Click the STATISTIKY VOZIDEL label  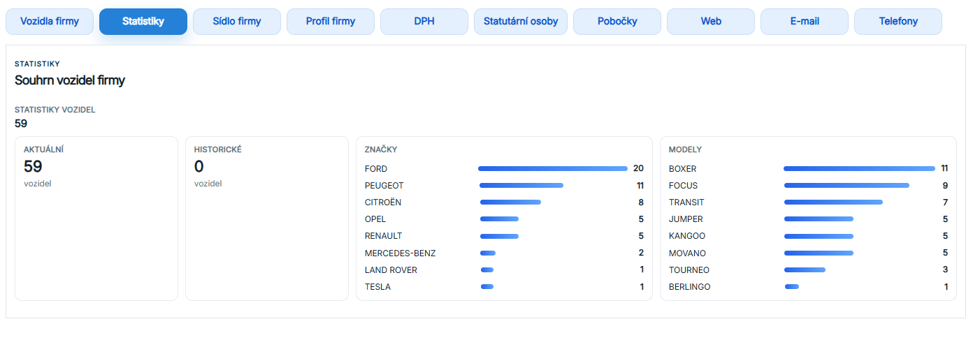click(x=55, y=110)
